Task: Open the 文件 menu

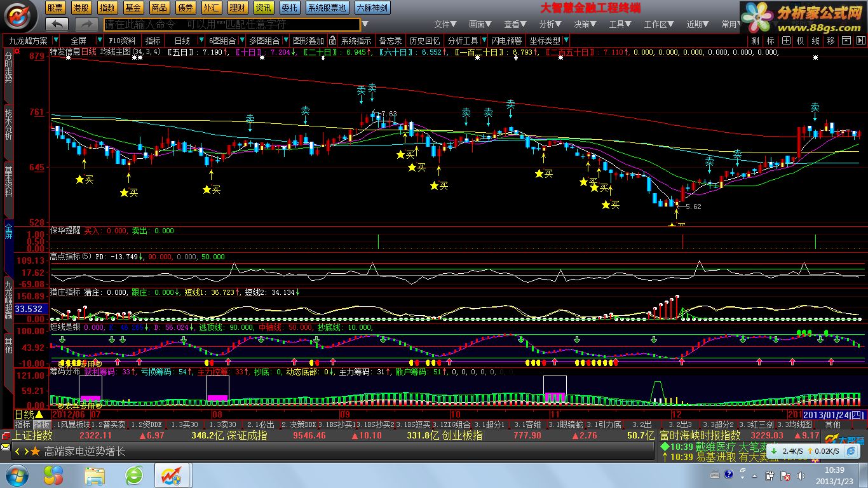Action: point(445,24)
